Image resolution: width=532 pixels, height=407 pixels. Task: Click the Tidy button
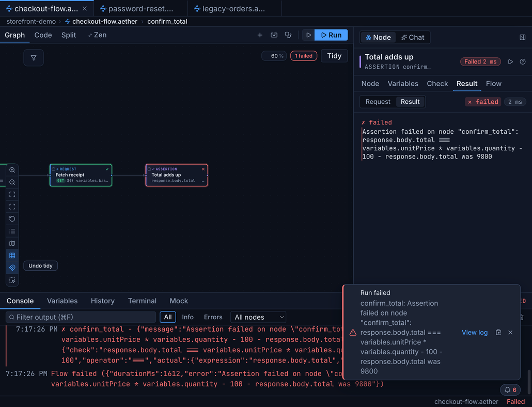coord(334,56)
